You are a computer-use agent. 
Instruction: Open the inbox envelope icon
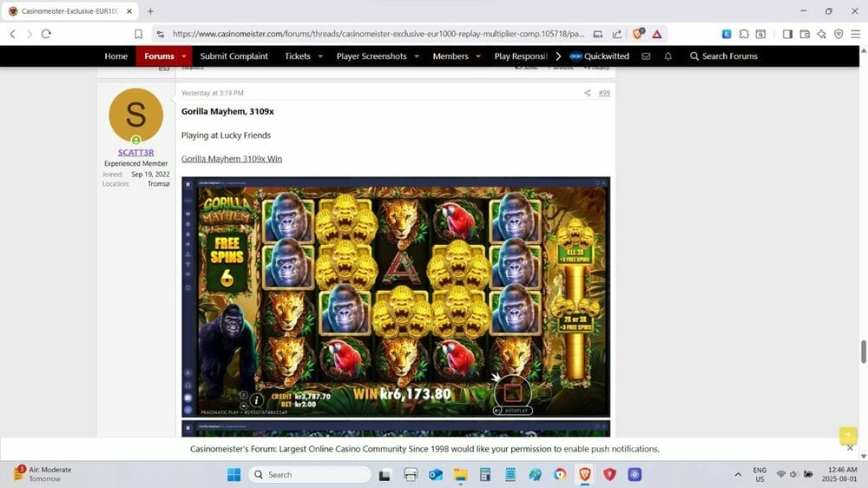pos(646,56)
